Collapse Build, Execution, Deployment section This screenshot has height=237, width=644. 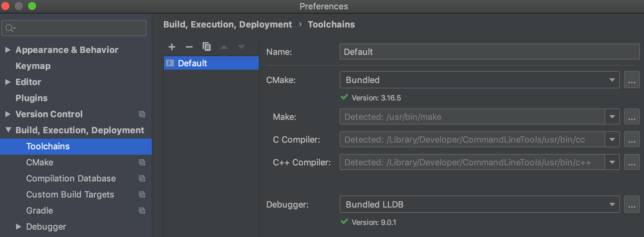[x=8, y=130]
